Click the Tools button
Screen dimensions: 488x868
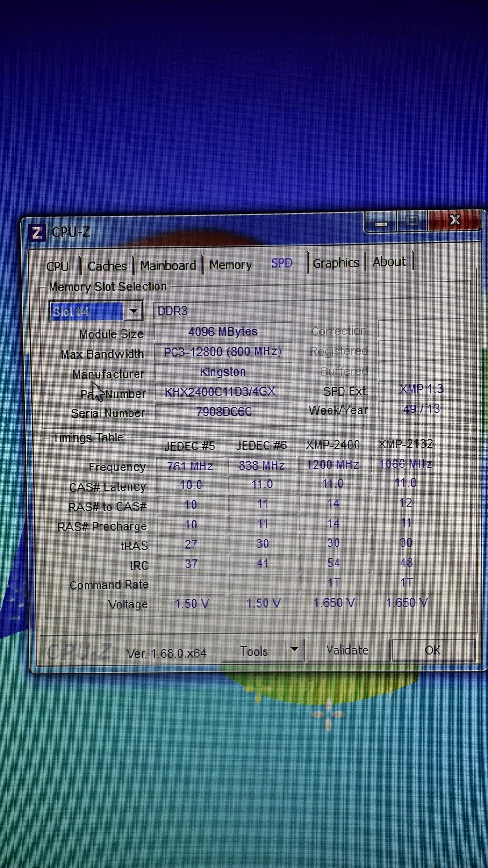[254, 651]
